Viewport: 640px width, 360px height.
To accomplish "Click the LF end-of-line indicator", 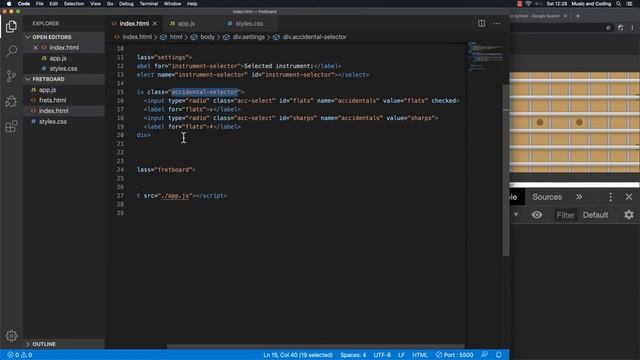I will coord(401,355).
